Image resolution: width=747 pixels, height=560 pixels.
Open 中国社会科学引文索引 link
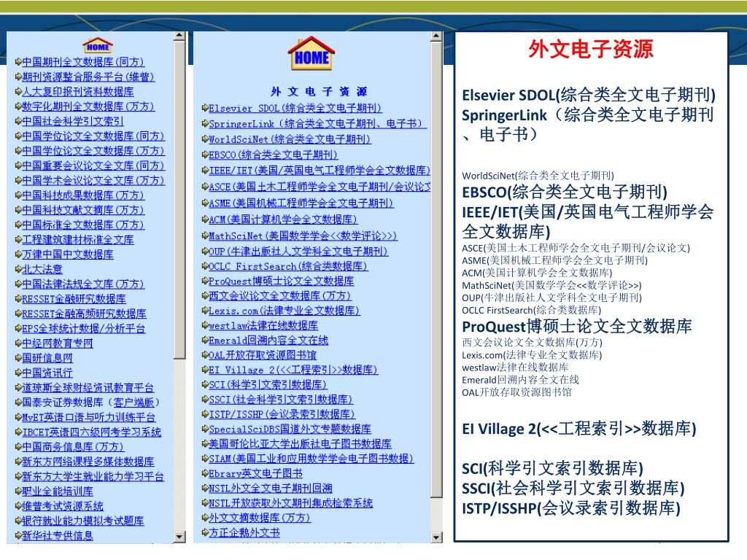[73, 121]
